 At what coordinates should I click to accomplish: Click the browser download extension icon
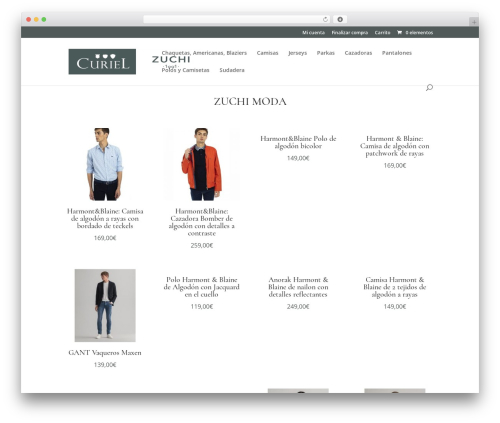click(x=340, y=20)
